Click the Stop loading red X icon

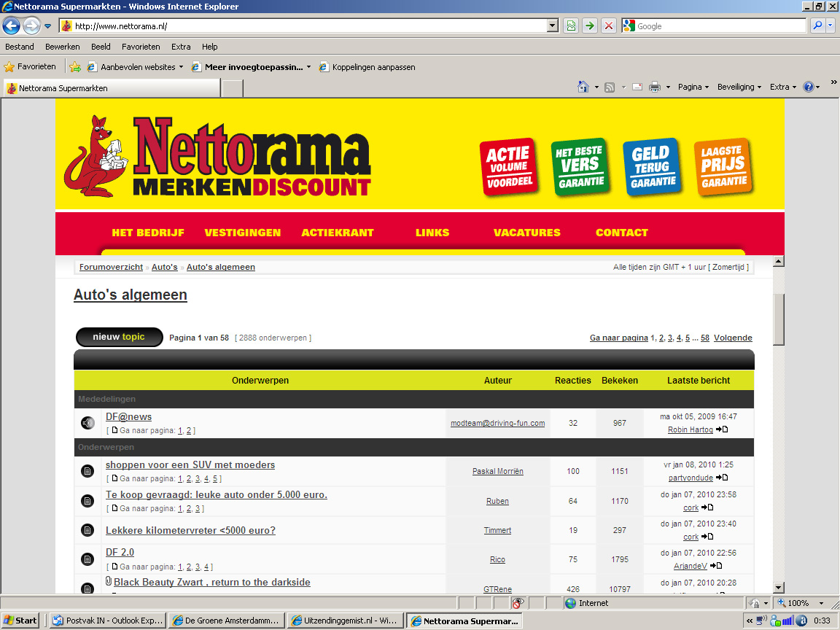pos(609,26)
